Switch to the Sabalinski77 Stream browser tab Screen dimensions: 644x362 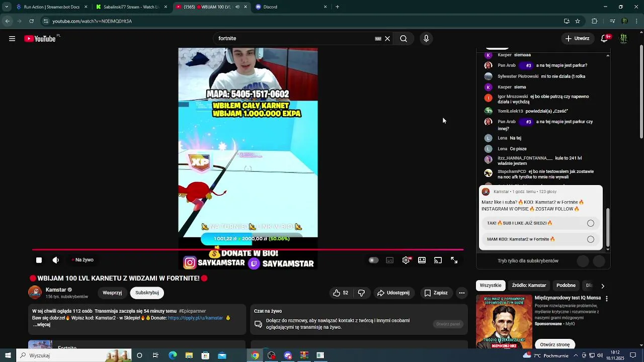[x=131, y=7]
